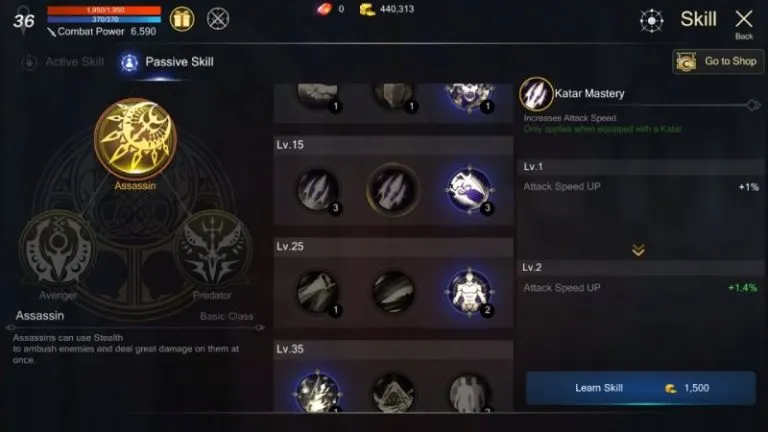Switch to the Active Skill tab
This screenshot has width=768, height=432.
[x=63, y=62]
